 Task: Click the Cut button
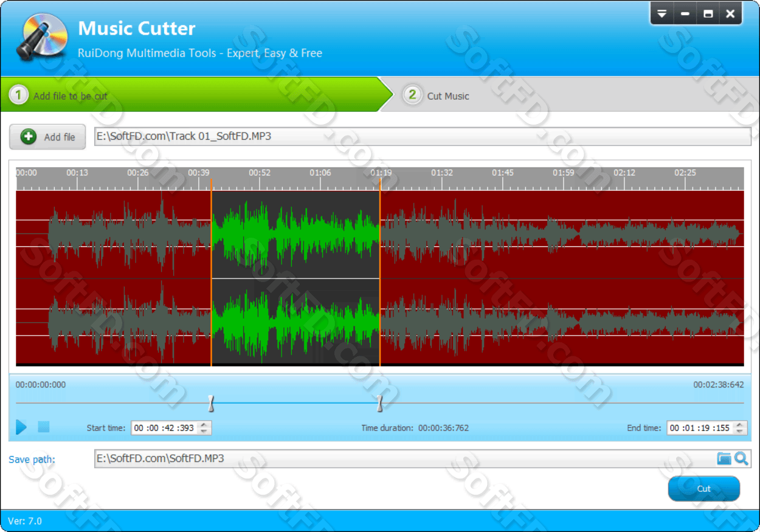pyautogui.click(x=703, y=489)
